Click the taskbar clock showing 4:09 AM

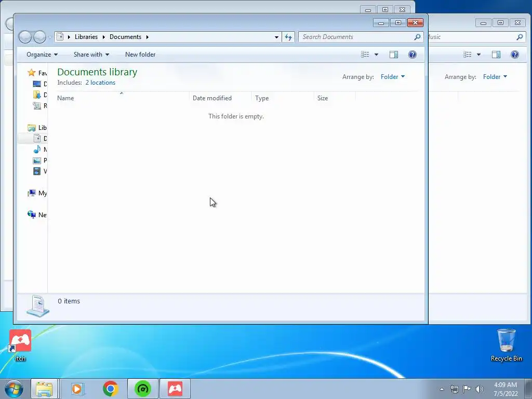click(506, 389)
